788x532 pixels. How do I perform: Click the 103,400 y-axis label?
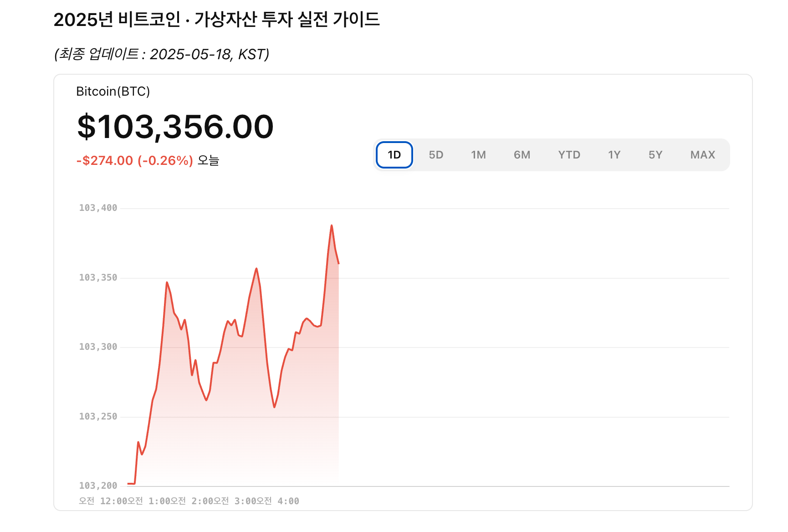coord(98,208)
